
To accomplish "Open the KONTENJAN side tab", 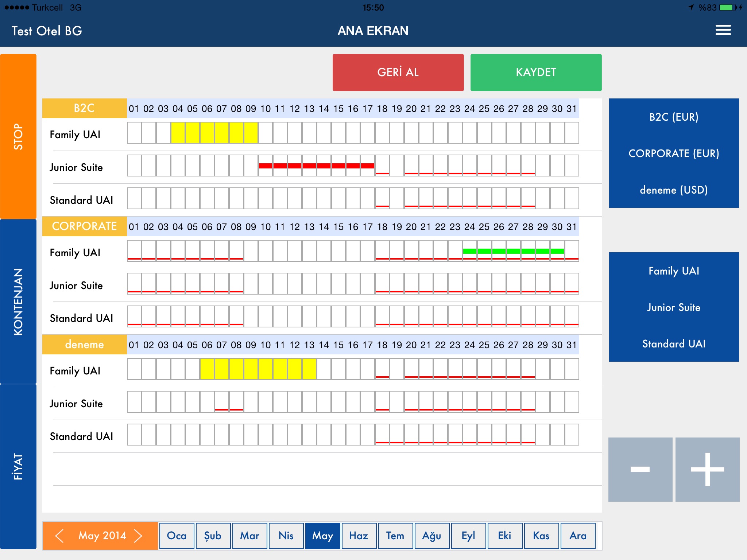I will (x=18, y=302).
